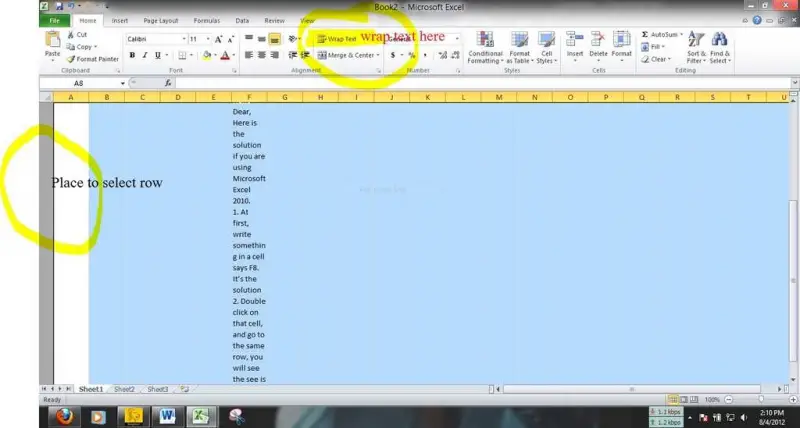Click the Delete cells icon
The width and height of the screenshot is (800, 428).
pos(598,39)
